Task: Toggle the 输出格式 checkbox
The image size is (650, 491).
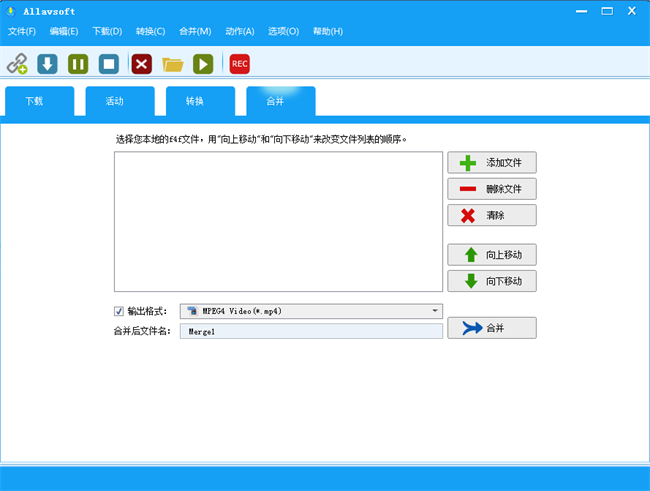Action: 119,311
